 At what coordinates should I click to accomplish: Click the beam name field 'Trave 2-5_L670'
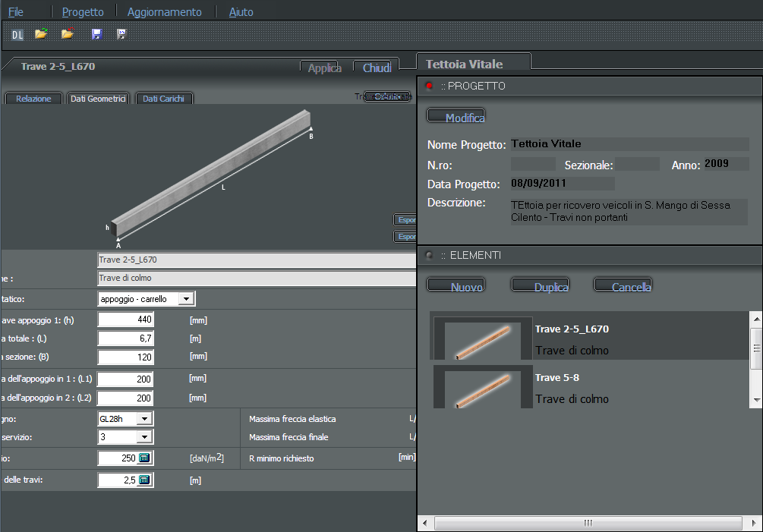[257, 260]
